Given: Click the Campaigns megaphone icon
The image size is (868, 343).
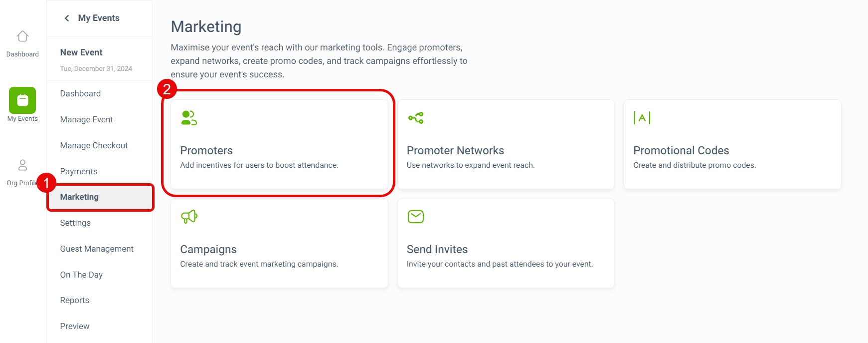Looking at the screenshot, I should (x=189, y=217).
